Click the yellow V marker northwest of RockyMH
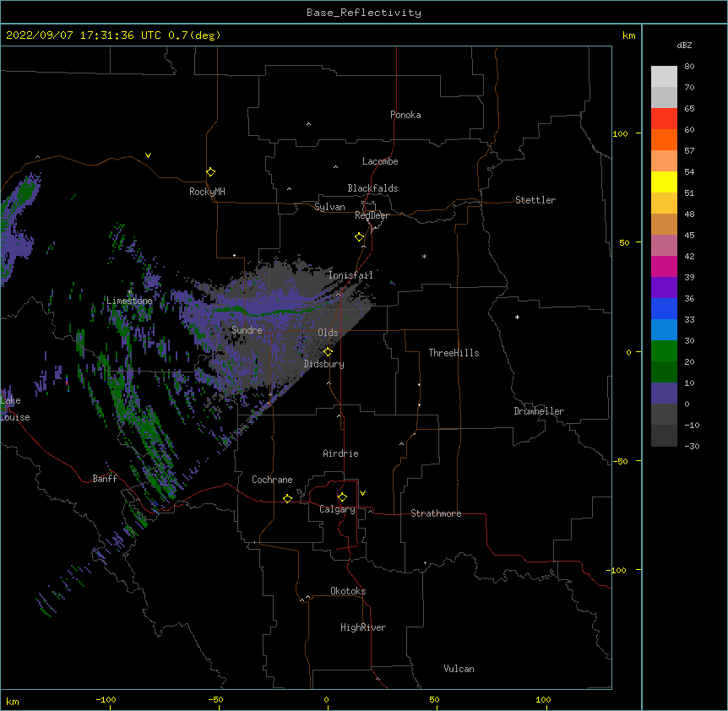Screen dimensions: 728x711 pos(148,155)
